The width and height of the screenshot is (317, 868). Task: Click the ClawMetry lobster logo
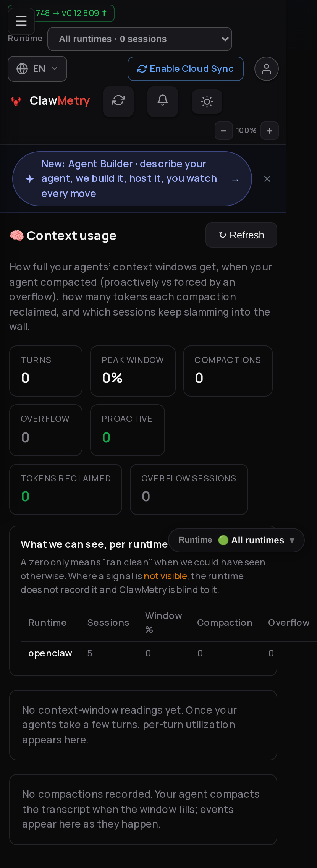pos(16,101)
